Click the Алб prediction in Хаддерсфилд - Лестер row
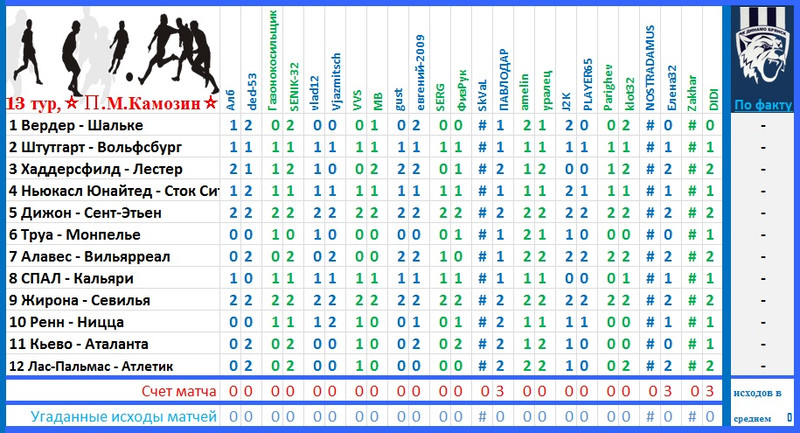Viewport: 800px width, 433px height. [x=233, y=169]
